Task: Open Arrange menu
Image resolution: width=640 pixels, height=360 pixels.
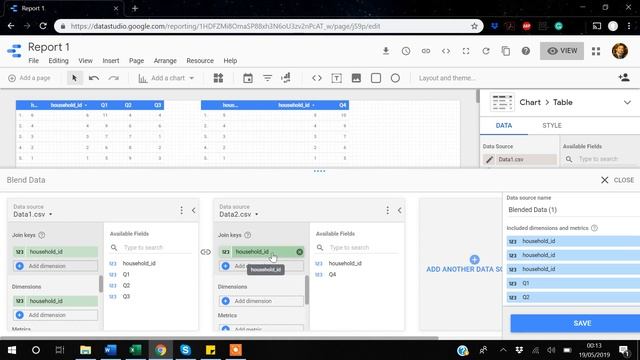Action: 165,61
